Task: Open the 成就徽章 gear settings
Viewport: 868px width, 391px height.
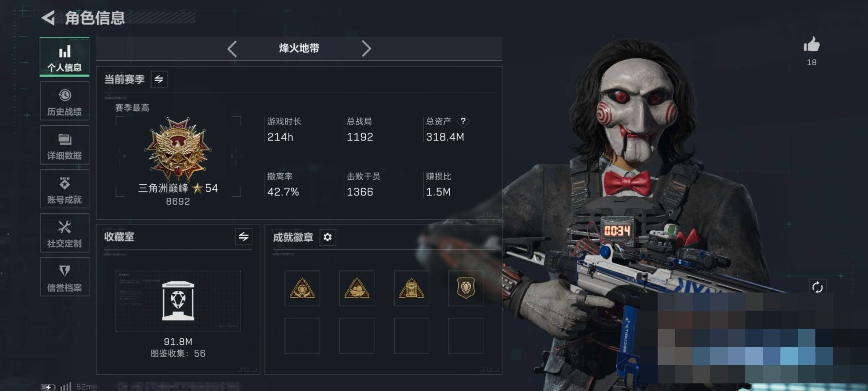Action: [328, 237]
